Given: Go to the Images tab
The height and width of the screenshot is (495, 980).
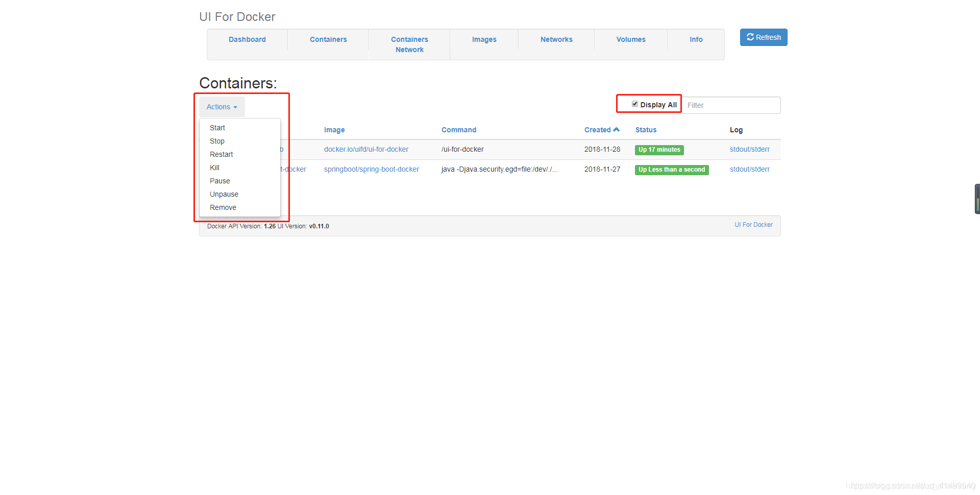Looking at the screenshot, I should coord(484,39).
